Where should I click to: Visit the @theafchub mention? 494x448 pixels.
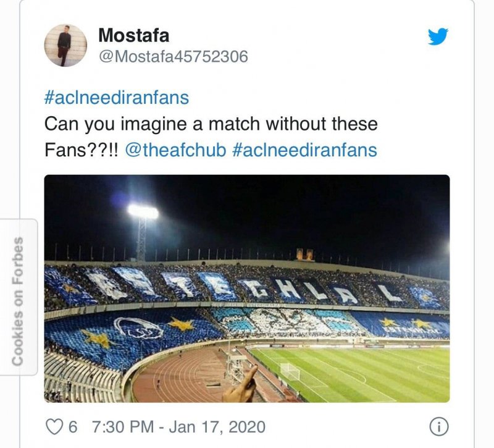[x=175, y=150]
